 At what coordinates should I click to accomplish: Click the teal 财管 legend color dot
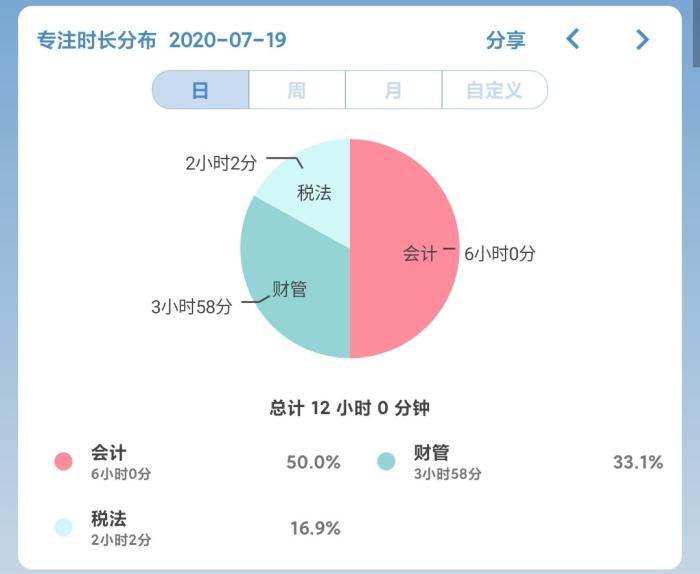point(387,461)
